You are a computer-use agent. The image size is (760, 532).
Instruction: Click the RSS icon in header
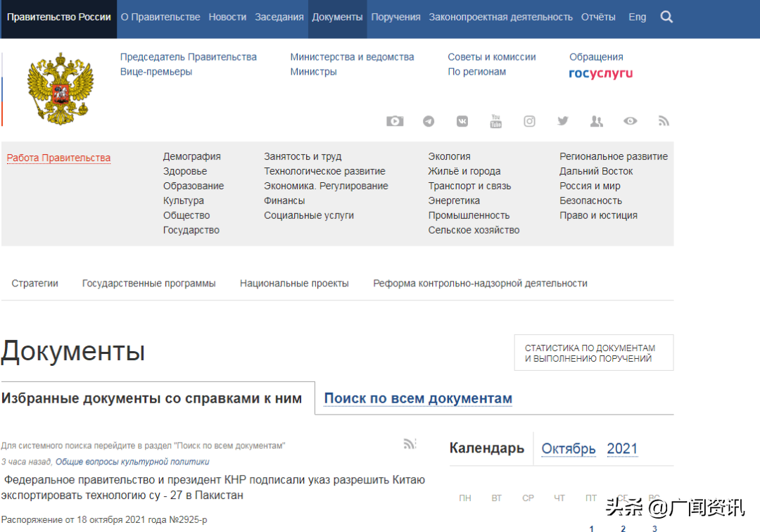664,121
